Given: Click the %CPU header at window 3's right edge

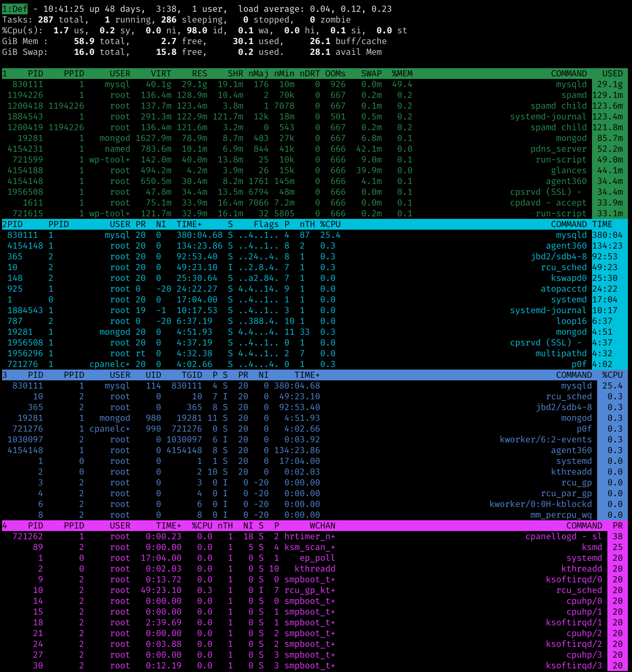Looking at the screenshot, I should click(613, 375).
